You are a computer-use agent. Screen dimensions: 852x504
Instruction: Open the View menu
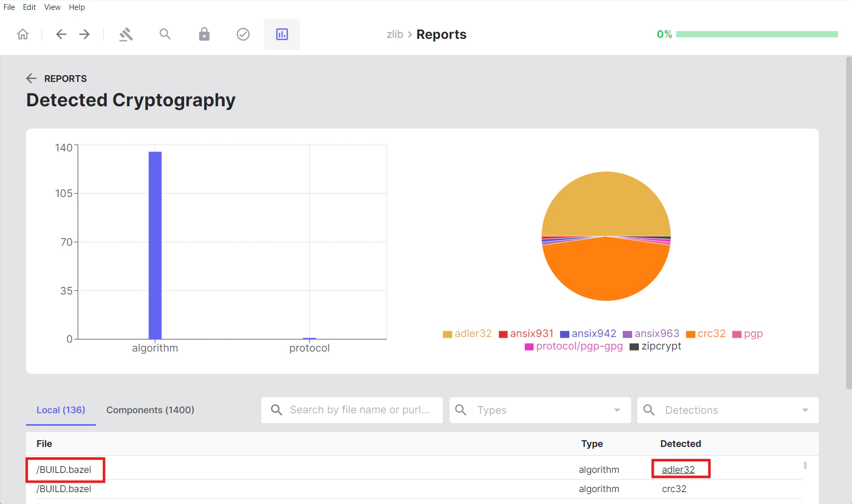pos(52,7)
